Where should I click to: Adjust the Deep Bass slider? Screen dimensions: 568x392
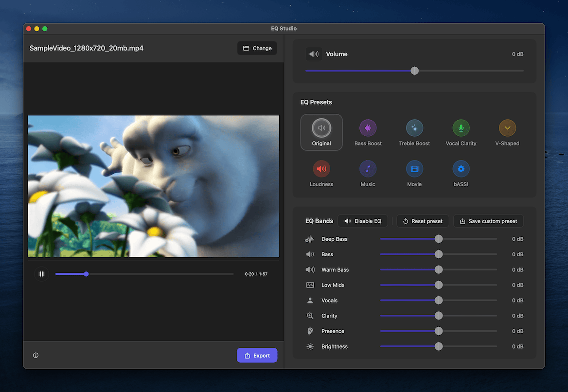[x=439, y=239]
